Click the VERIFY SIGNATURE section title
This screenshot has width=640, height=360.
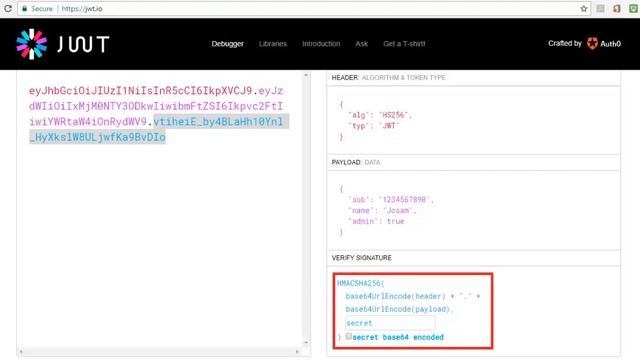click(x=362, y=258)
